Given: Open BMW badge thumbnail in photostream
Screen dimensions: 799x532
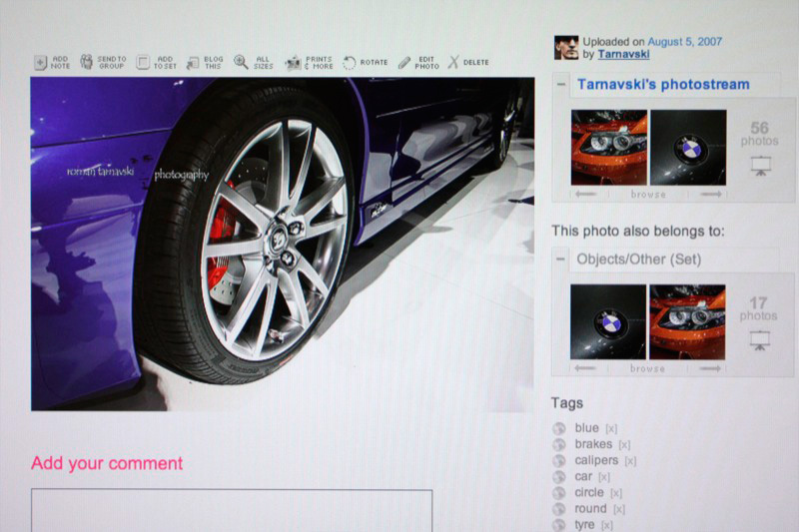Looking at the screenshot, I should [x=688, y=148].
